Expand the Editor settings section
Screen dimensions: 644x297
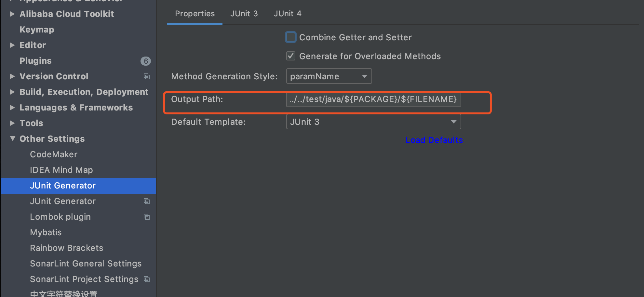[x=12, y=45]
